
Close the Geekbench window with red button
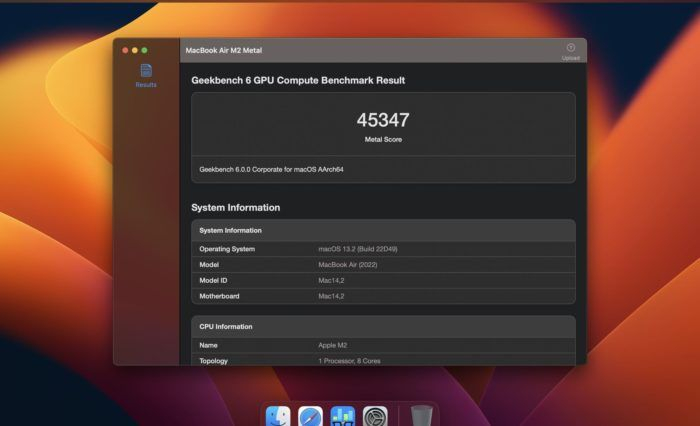pyautogui.click(x=125, y=50)
